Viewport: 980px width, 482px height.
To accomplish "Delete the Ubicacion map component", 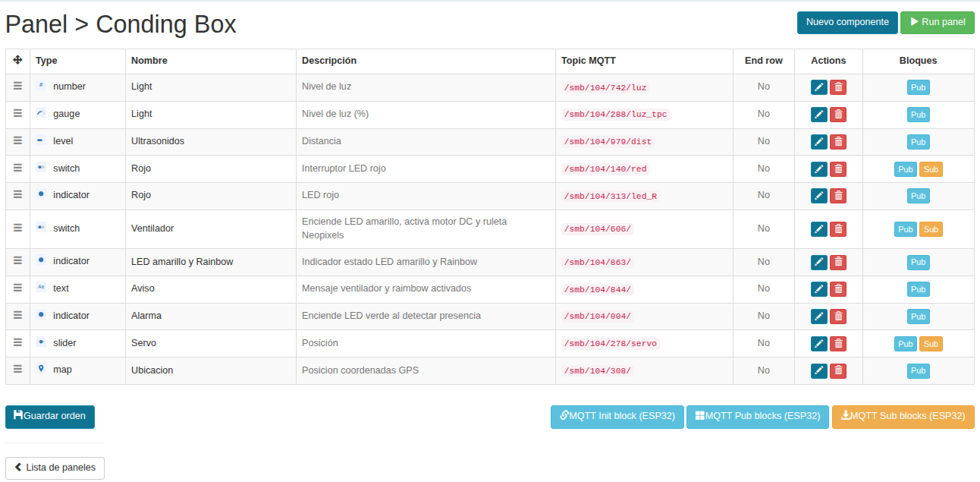I will (x=838, y=371).
